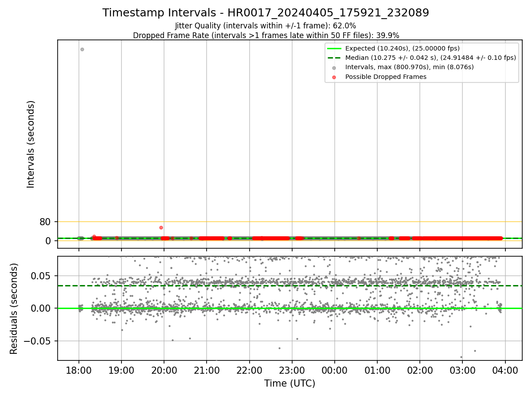532x399 pixels.
Task: Click the 'Intervals (seconds)' y-axis label
Action: (31, 144)
